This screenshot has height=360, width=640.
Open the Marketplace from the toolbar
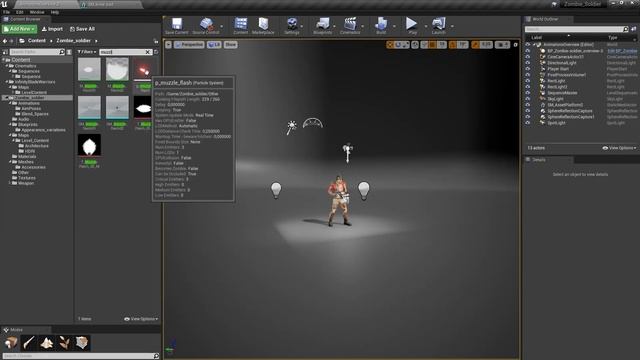tap(263, 24)
